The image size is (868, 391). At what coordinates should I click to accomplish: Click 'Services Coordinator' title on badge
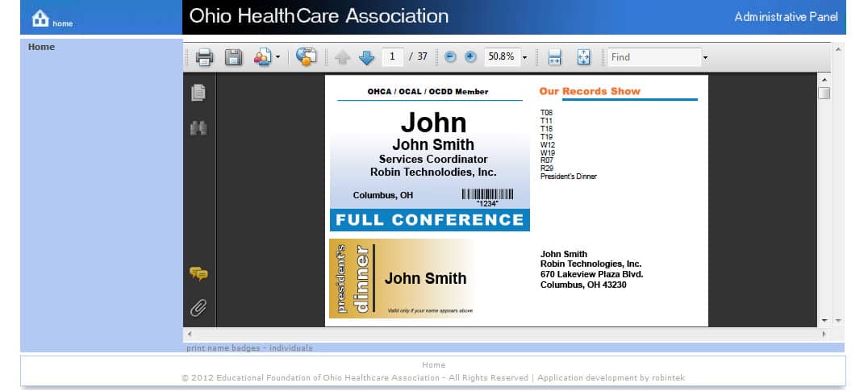(433, 160)
